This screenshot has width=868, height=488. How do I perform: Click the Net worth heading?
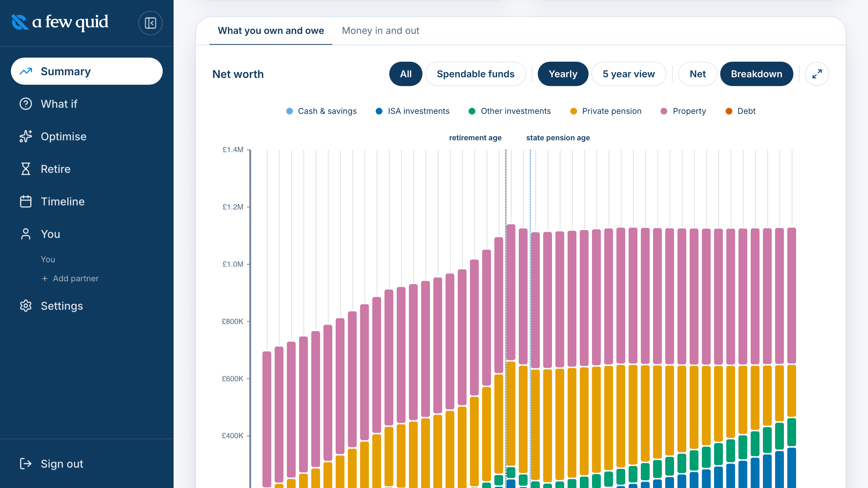coord(238,74)
